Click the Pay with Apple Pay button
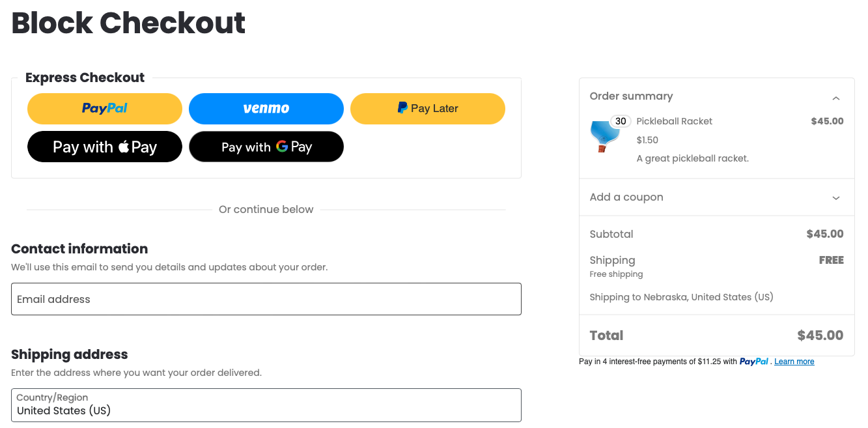Viewport: 868px width, 428px height. pos(104,147)
